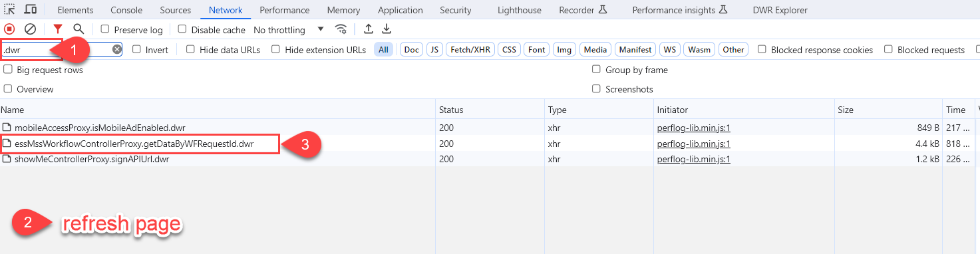Filter requests by Fetch/XHR type
The image size is (980, 254).
click(x=470, y=49)
